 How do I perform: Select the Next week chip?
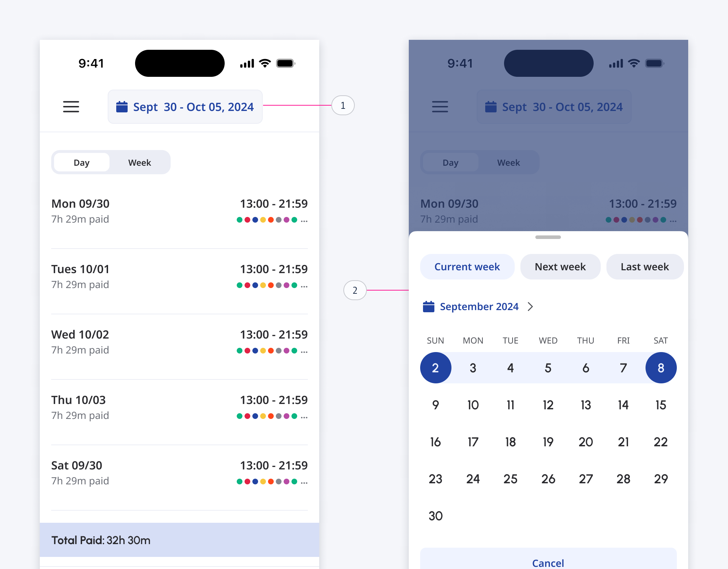[x=560, y=267]
